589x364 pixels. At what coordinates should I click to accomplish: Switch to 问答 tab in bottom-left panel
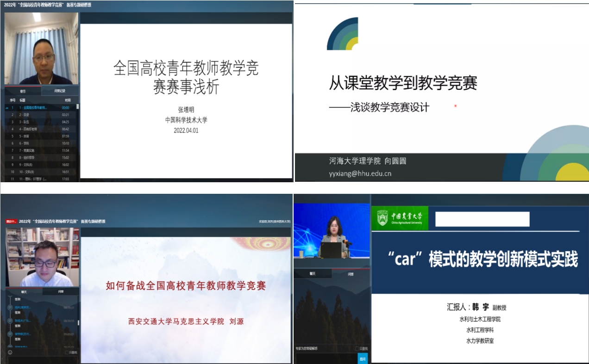tap(61, 292)
